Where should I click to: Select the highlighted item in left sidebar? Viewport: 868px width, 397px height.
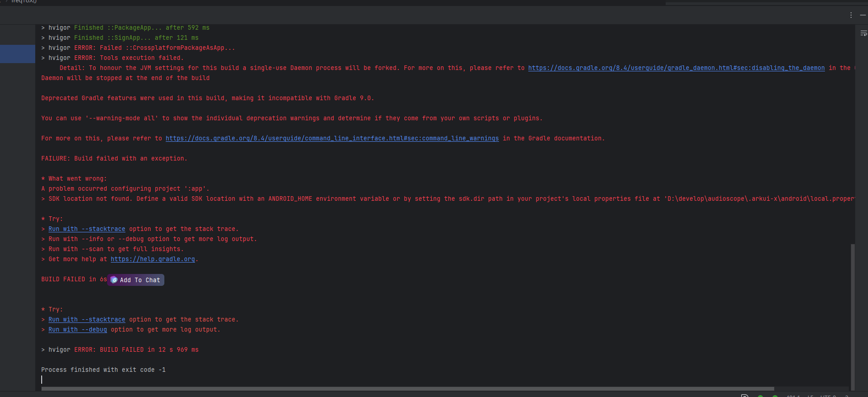tap(17, 54)
